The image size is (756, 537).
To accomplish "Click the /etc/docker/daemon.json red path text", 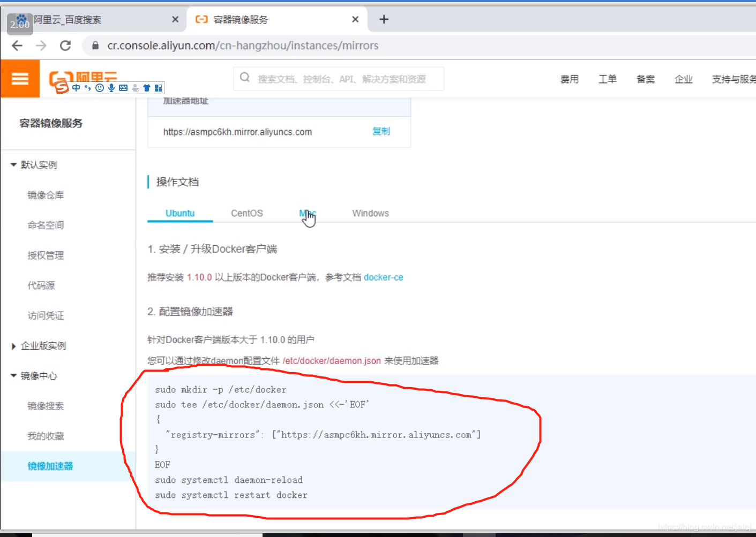I will 332,361.
